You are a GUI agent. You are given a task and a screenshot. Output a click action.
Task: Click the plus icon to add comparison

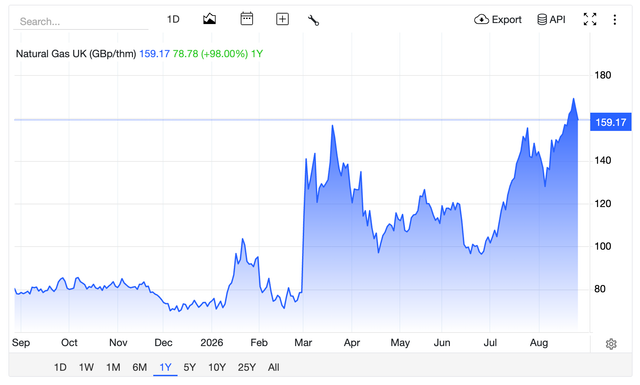pyautogui.click(x=282, y=19)
